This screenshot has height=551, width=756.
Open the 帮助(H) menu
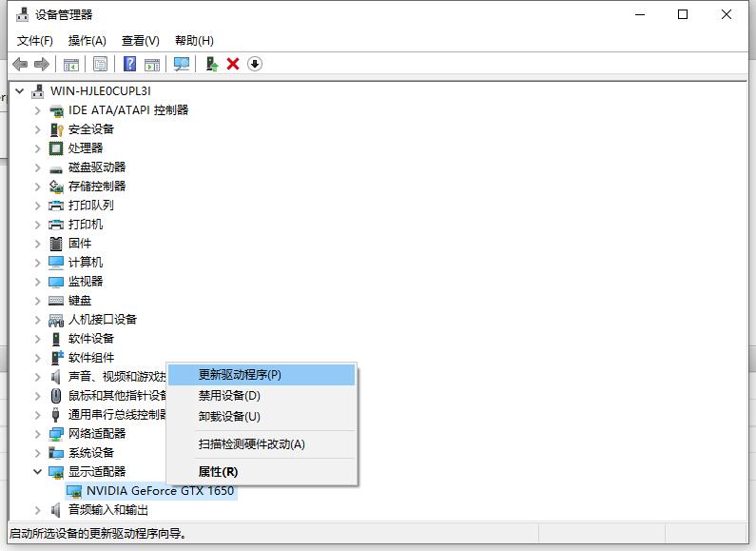click(x=194, y=41)
